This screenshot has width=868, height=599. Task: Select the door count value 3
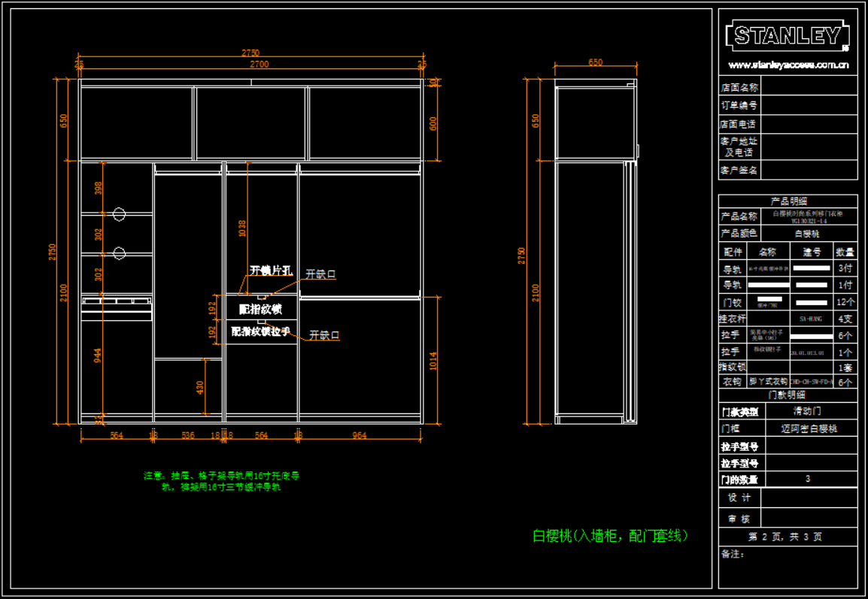808,479
